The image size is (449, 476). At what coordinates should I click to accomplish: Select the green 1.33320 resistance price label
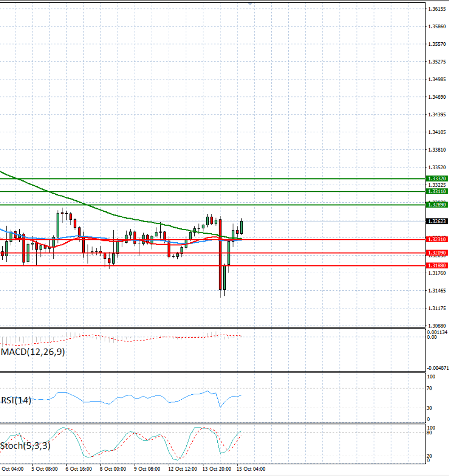pos(437,179)
